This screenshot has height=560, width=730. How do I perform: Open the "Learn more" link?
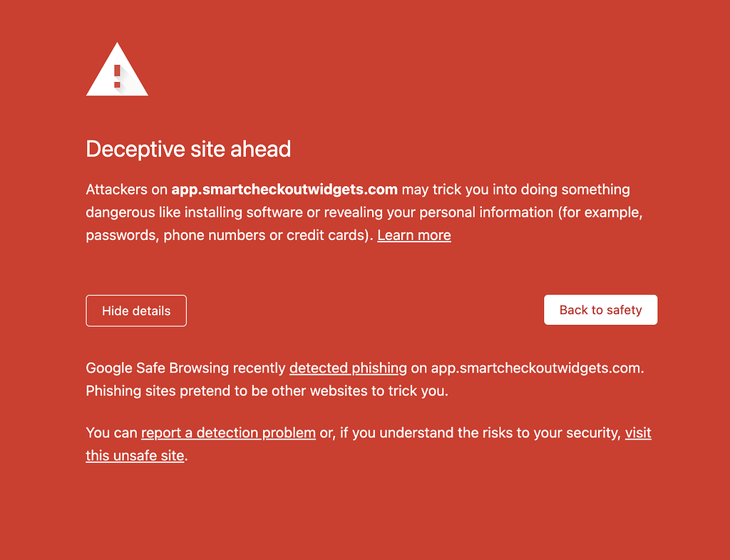pyautogui.click(x=413, y=234)
